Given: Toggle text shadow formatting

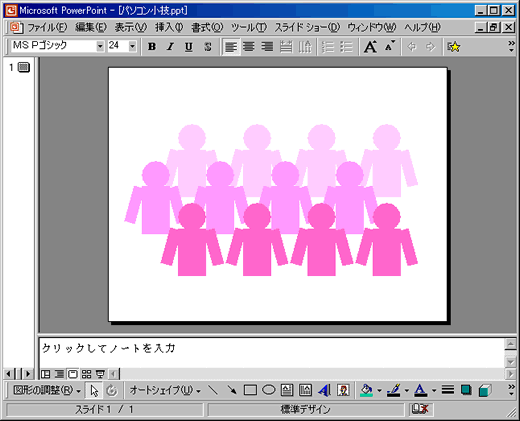Looking at the screenshot, I should (x=208, y=46).
